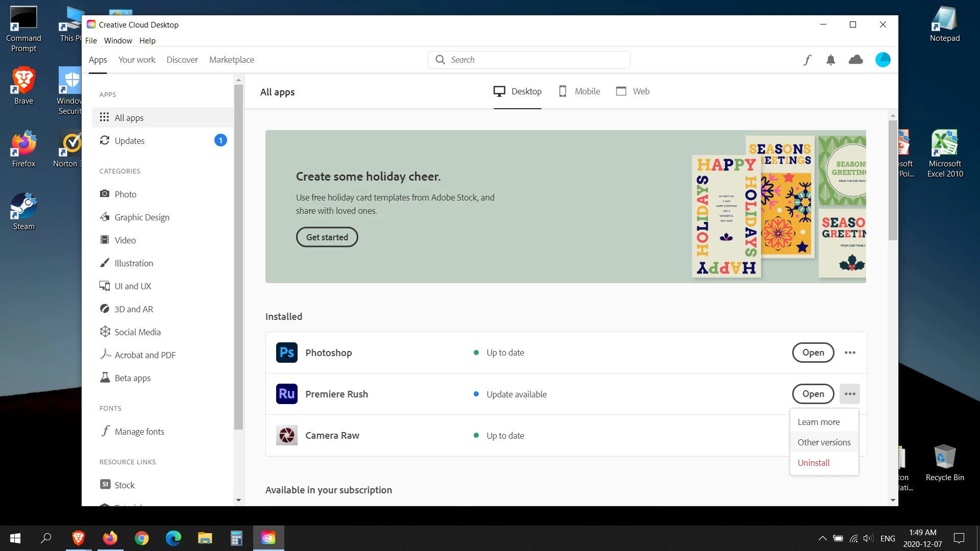The height and width of the screenshot is (551, 980).
Task: Select Uninstall in the context menu
Action: tap(814, 463)
